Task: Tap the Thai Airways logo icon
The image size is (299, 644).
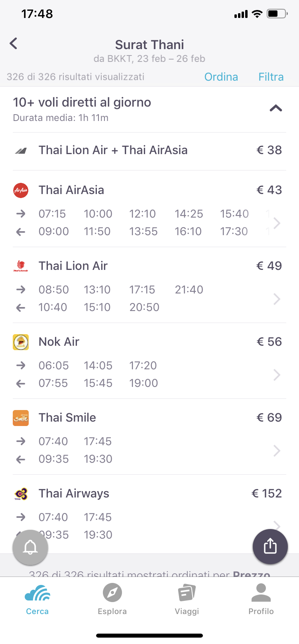Action: [21, 494]
